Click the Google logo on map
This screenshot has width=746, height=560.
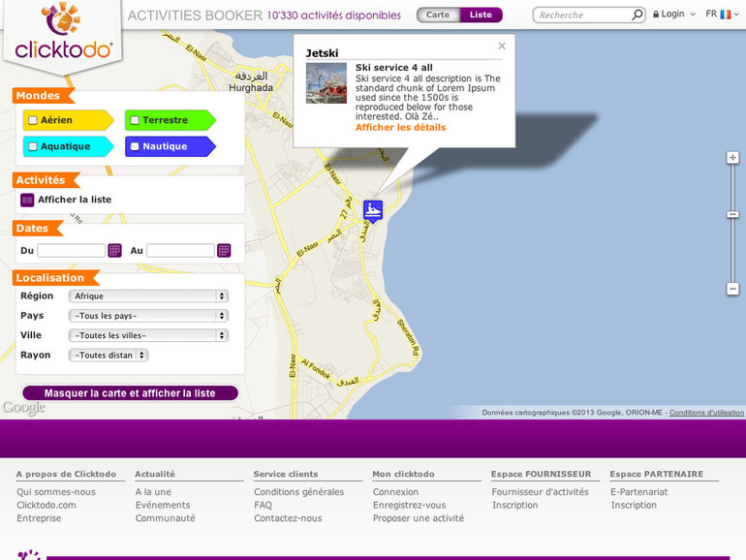point(24,408)
